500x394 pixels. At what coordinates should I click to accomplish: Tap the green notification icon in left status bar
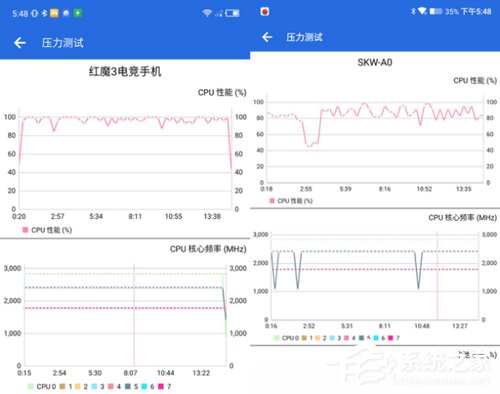coord(78,13)
